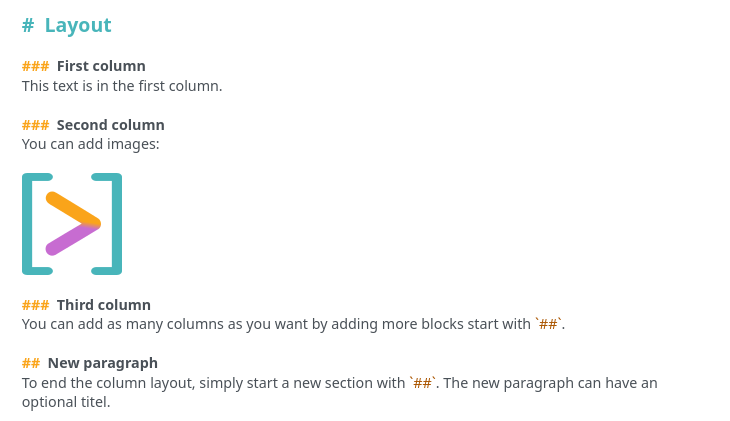Click the 'You can add images:' line
The image size is (730, 421).
[x=90, y=144]
